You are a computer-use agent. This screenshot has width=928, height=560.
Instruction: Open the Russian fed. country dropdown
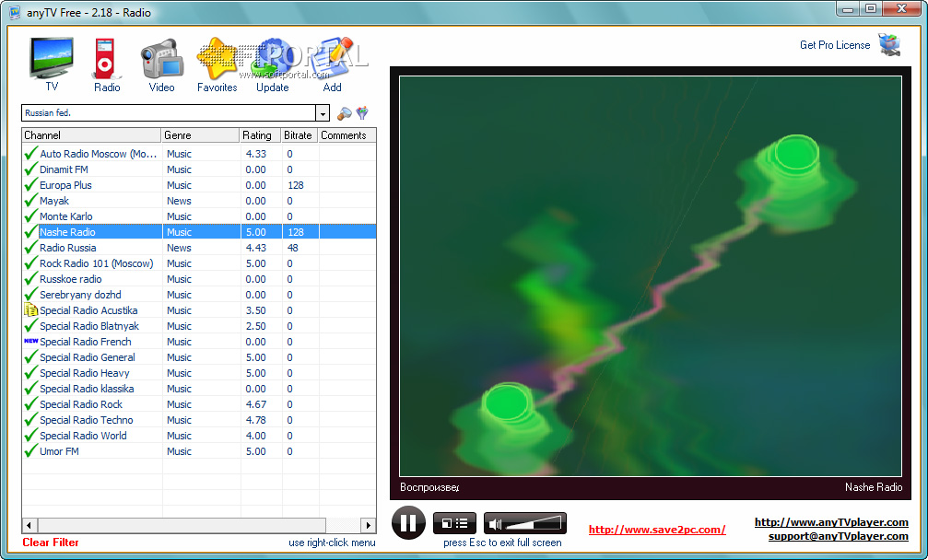[x=323, y=113]
